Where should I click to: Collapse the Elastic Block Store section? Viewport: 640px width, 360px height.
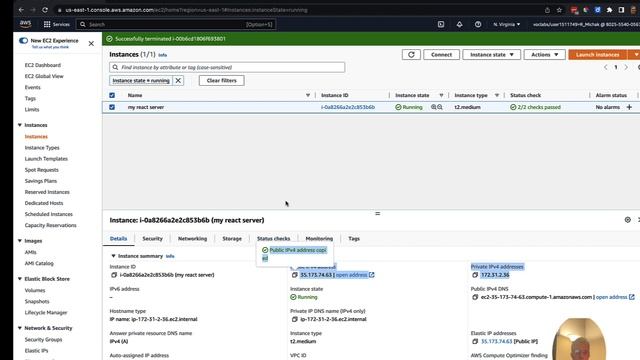point(20,279)
